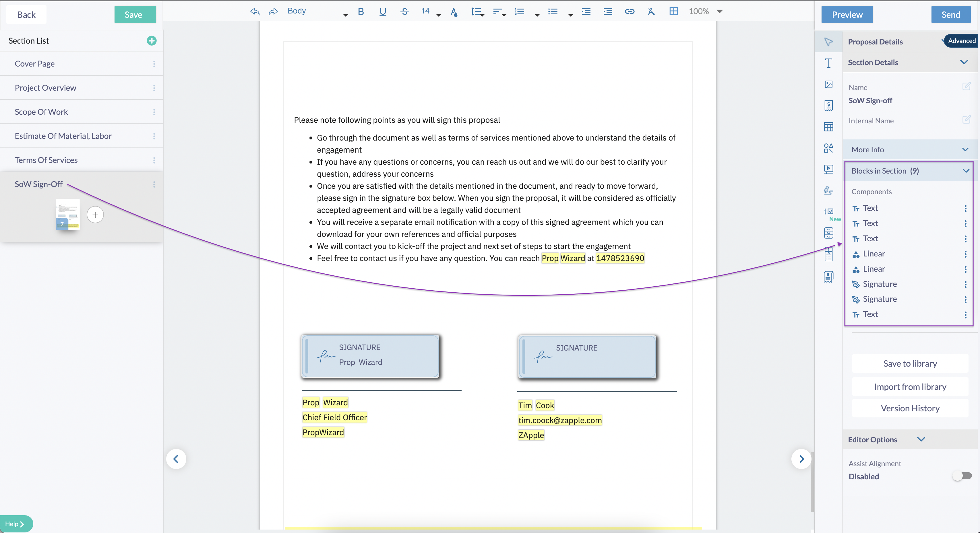
Task: Toggle underline formatting in toolbar
Action: tap(383, 11)
